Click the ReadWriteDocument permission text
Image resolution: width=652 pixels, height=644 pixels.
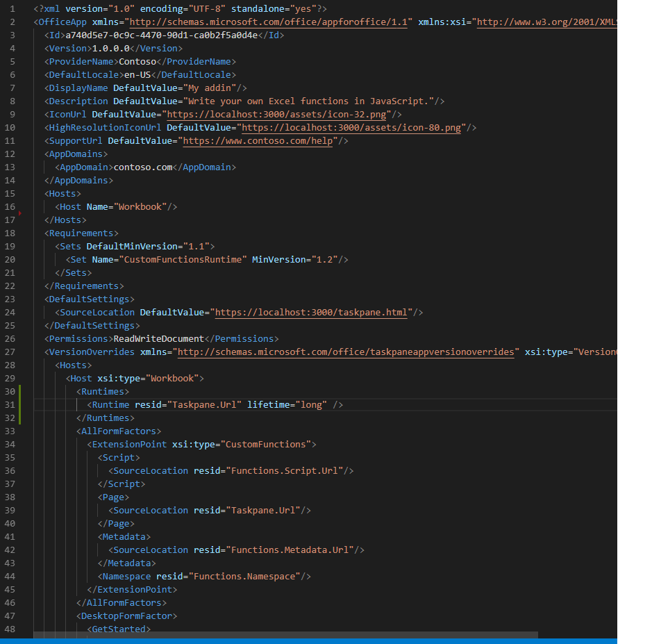tap(160, 338)
